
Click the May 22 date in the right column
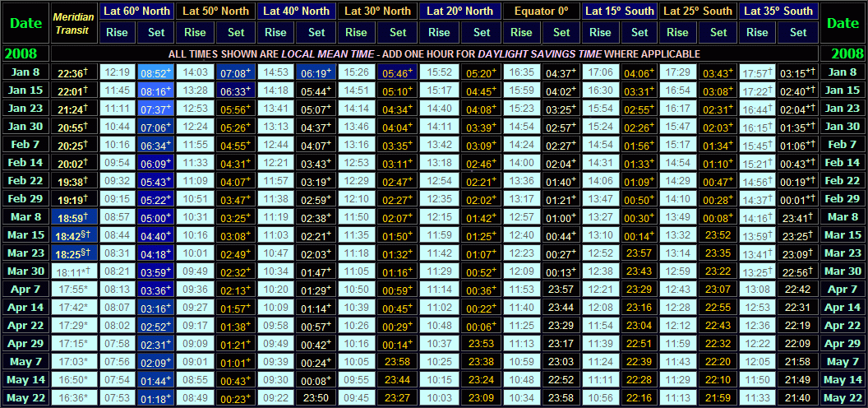[x=843, y=398]
